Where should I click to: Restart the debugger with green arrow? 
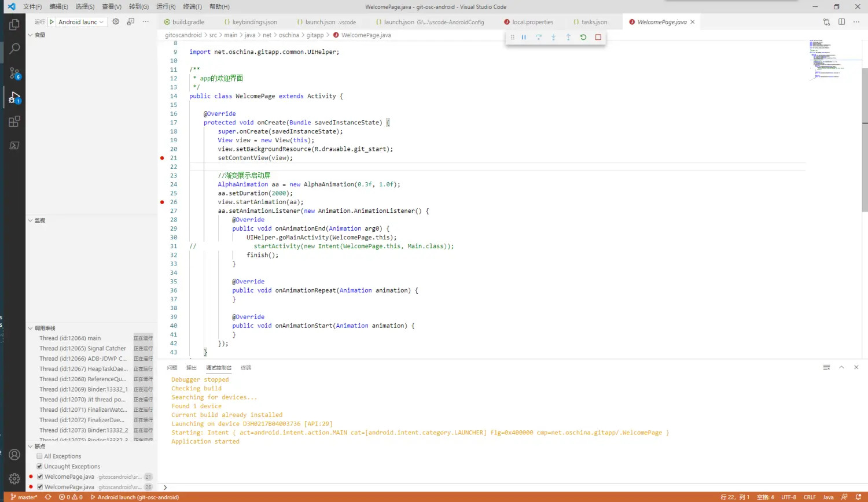click(583, 37)
